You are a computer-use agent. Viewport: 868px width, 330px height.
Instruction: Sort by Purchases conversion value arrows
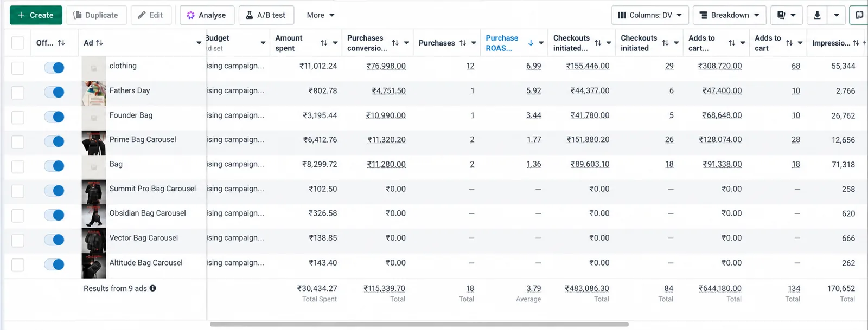395,43
